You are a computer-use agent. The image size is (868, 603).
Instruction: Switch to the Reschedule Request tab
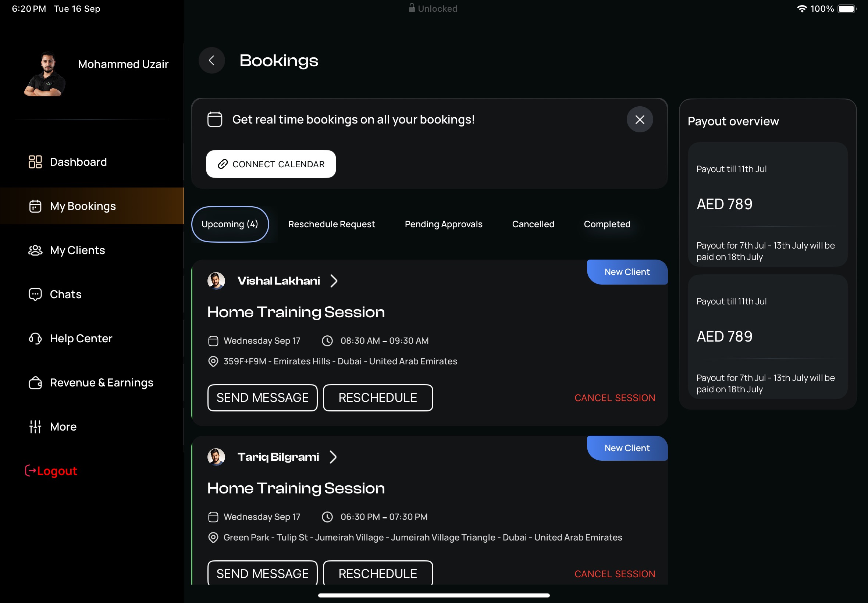pyautogui.click(x=331, y=224)
